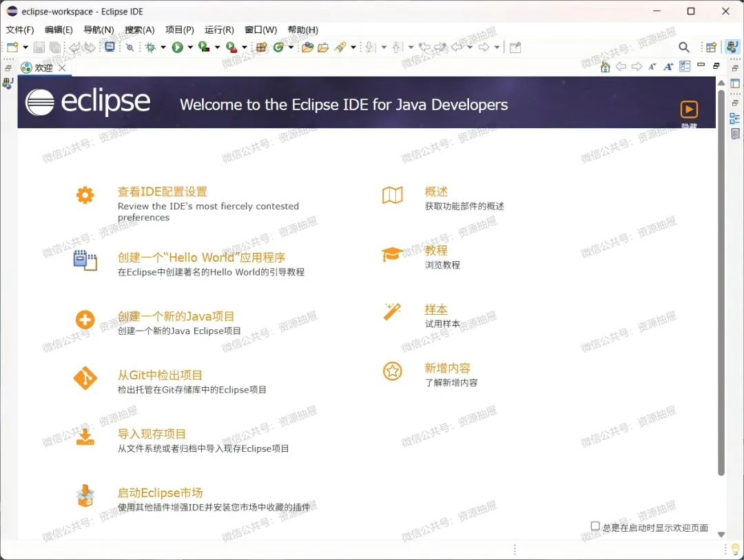Click the Last Edit Location icon

click(424, 47)
